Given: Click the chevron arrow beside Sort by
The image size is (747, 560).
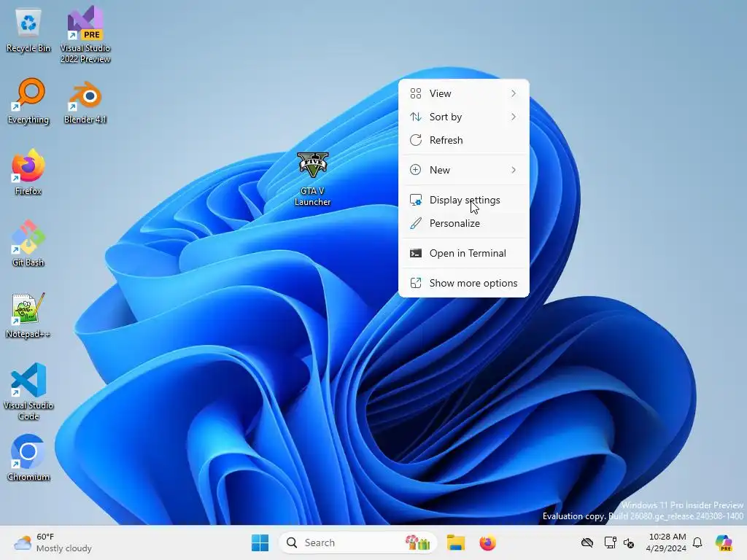Looking at the screenshot, I should (513, 117).
